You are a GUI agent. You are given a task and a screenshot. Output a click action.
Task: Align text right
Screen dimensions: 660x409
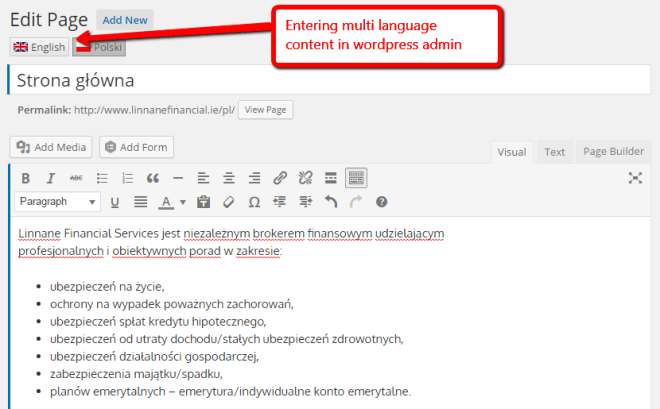point(254,178)
